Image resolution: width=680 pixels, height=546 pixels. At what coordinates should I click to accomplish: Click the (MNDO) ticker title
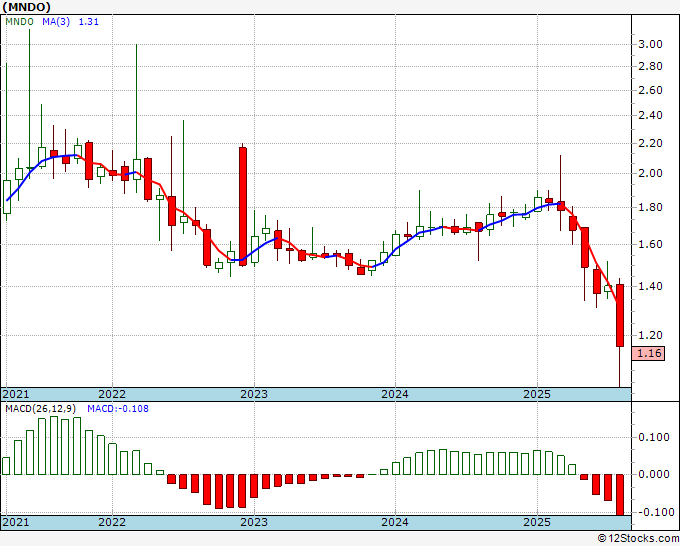(33, 9)
